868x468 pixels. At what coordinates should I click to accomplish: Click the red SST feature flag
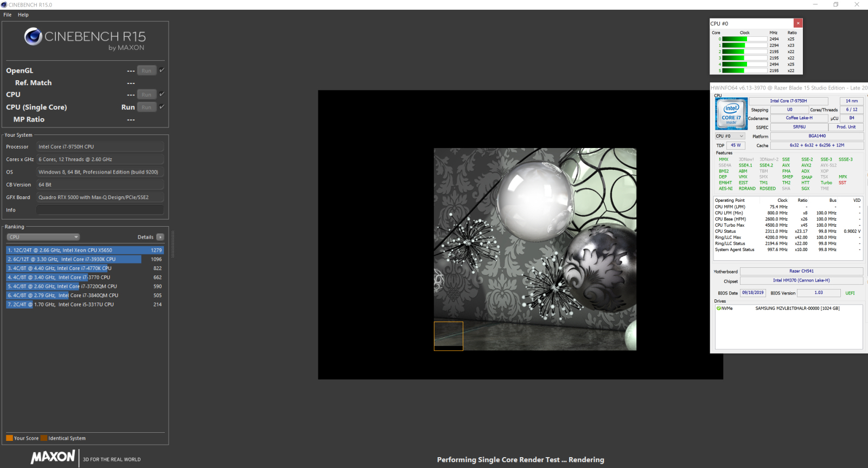click(843, 183)
